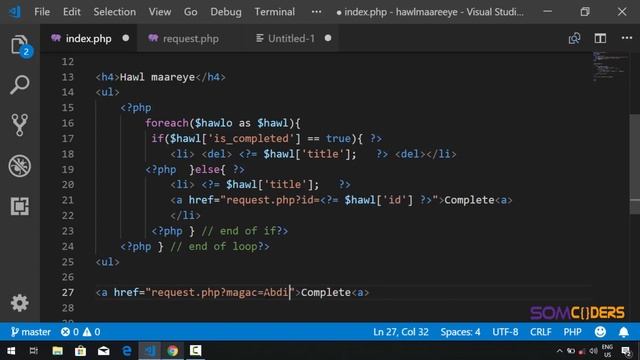The image size is (640, 360).
Task: Click the foreach keyword on line 16
Action: pos(167,123)
